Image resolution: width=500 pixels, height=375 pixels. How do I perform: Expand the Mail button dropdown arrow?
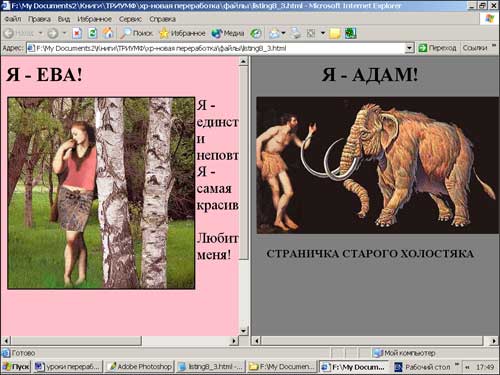pyautogui.click(x=284, y=33)
